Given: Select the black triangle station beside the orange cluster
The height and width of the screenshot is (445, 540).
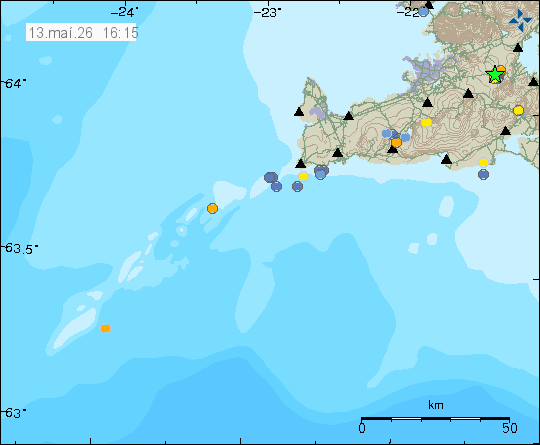Looking at the screenshot, I should point(393,149).
